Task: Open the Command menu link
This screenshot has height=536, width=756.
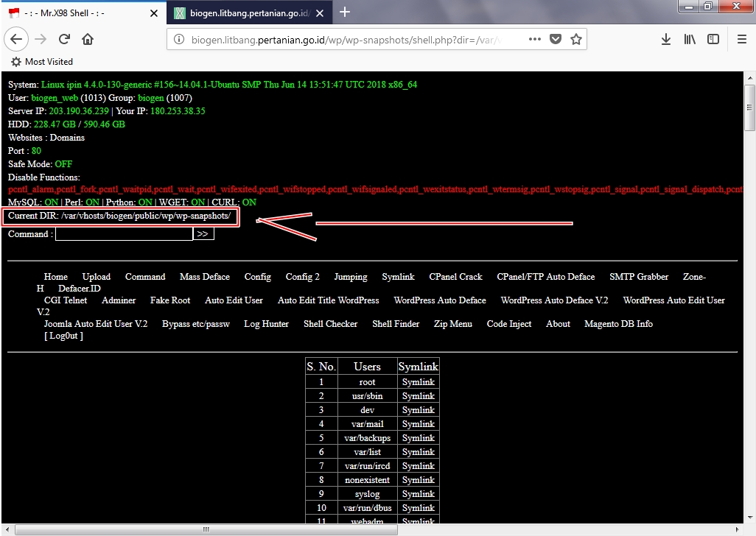Action: (145, 277)
